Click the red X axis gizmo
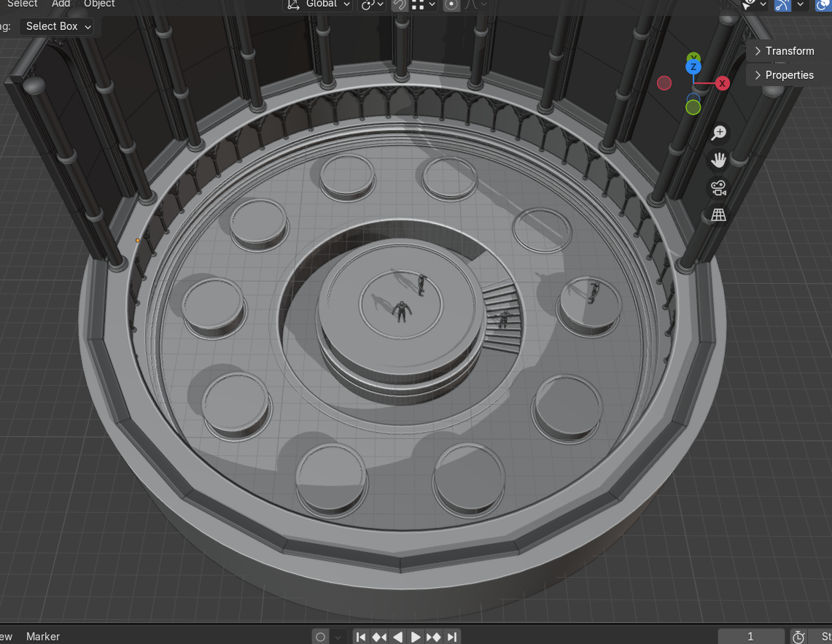Screen dimensions: 832x644 click(x=722, y=83)
